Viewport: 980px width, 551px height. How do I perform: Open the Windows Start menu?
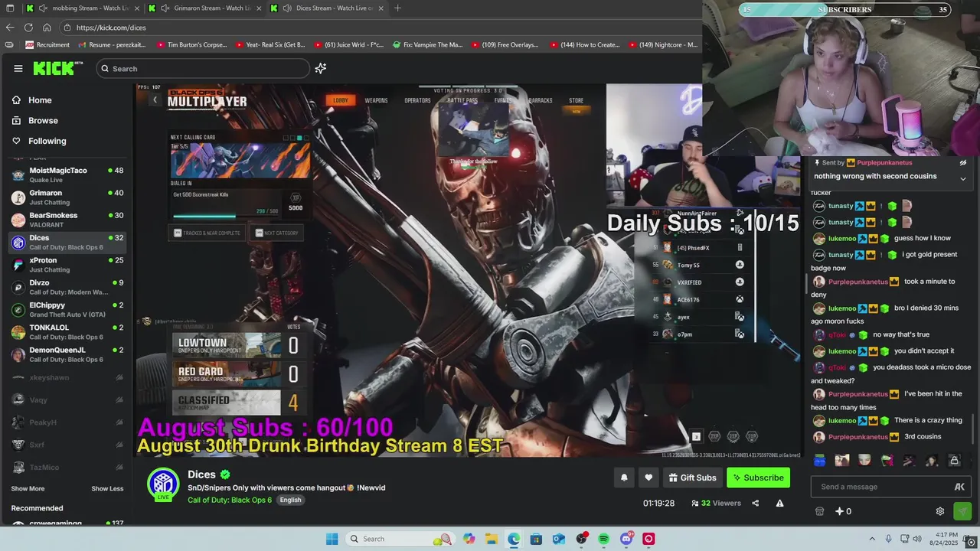(332, 539)
